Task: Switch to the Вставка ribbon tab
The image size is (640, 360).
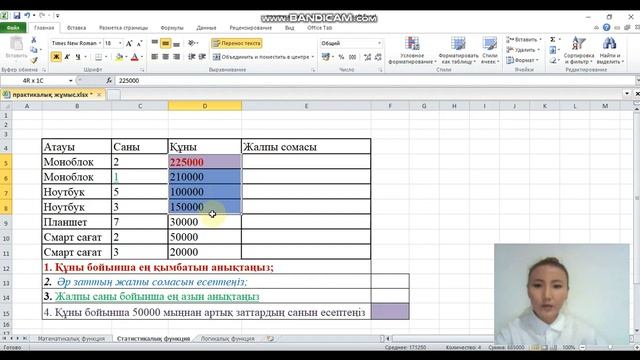Action: click(76, 28)
